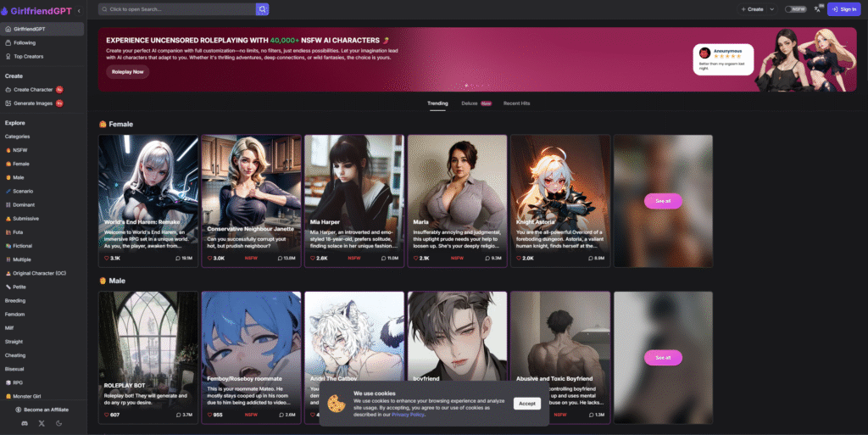The height and width of the screenshot is (435, 868).
Task: Click the Anonymous review card in banner
Action: 723,59
